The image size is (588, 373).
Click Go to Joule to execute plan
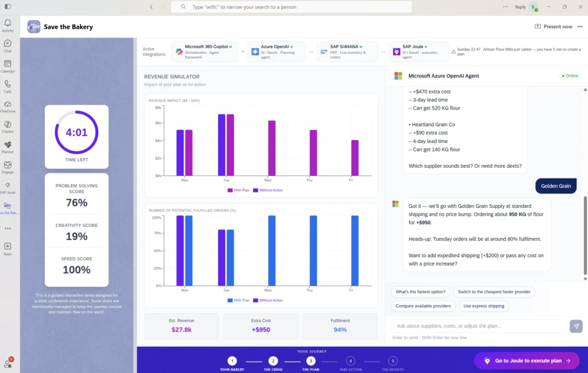click(527, 360)
